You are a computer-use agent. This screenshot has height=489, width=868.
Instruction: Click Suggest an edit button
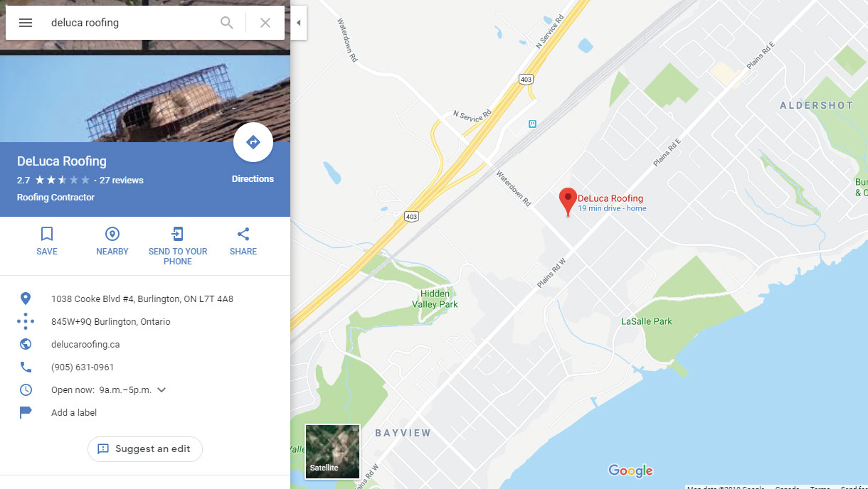(x=145, y=449)
